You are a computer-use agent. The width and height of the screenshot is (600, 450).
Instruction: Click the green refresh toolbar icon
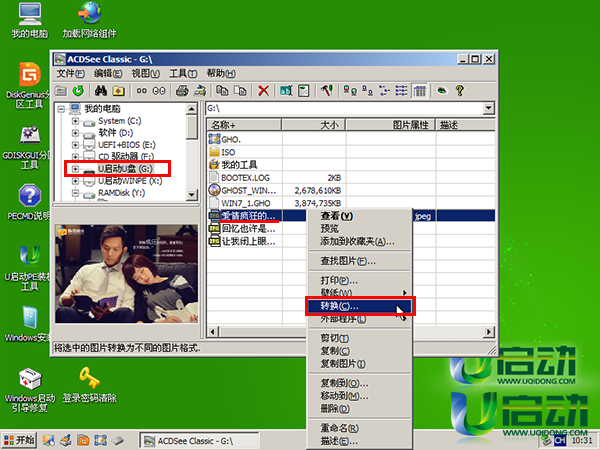coord(78,91)
